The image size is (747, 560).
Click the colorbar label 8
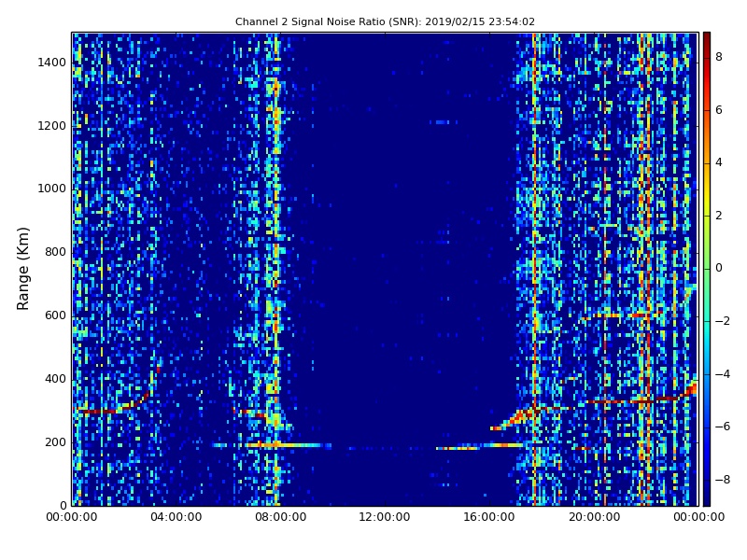coord(719,57)
